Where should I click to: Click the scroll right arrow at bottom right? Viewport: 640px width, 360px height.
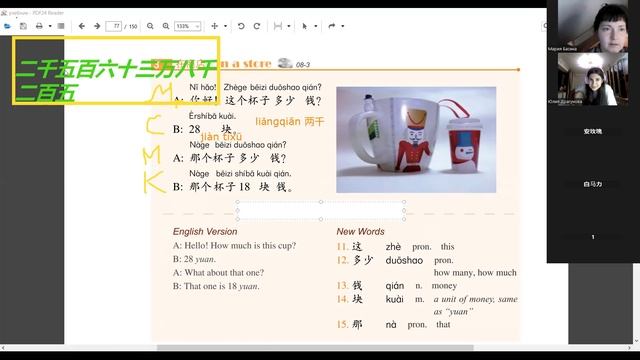click(x=630, y=348)
